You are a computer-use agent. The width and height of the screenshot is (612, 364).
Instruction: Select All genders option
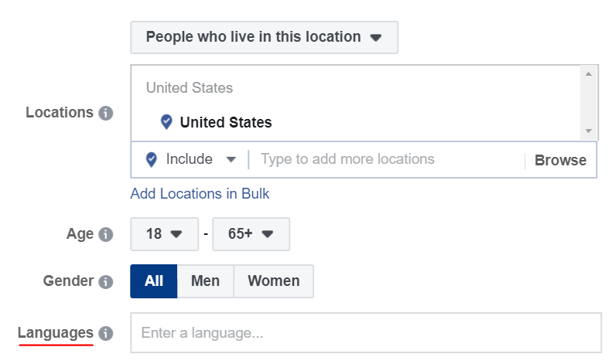coord(154,281)
